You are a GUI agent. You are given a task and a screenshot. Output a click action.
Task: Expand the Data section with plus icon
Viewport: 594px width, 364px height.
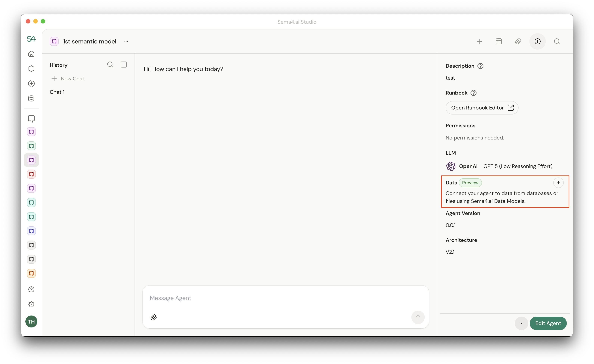click(x=559, y=183)
